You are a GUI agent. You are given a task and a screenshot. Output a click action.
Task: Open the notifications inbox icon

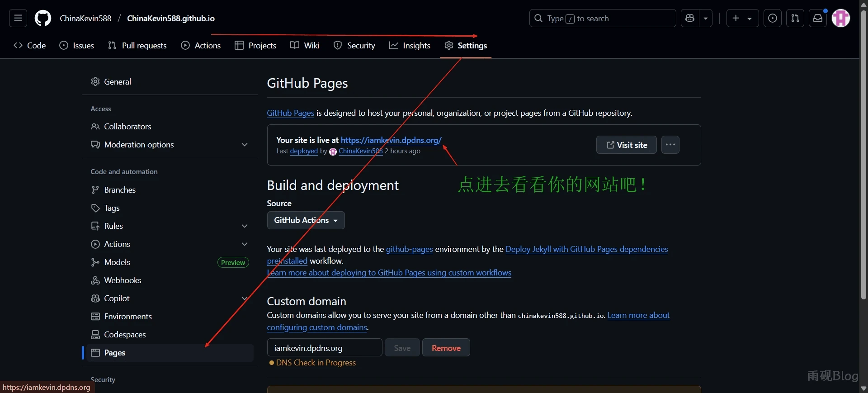click(x=818, y=19)
